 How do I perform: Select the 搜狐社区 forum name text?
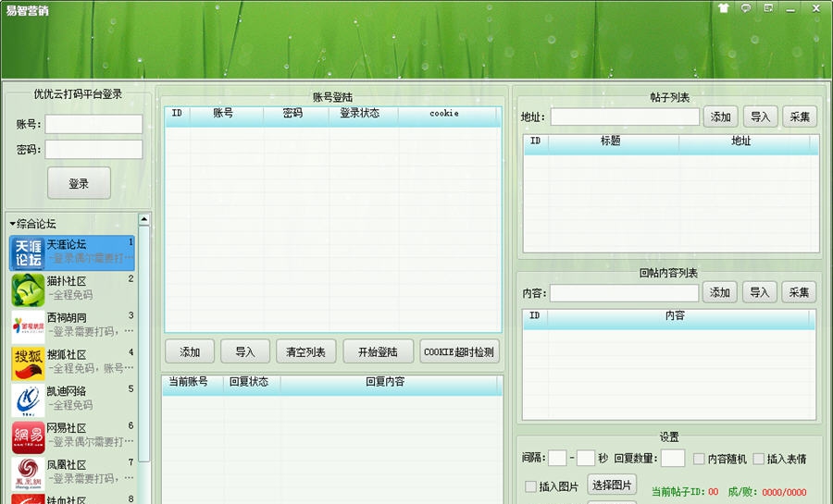[x=67, y=355]
